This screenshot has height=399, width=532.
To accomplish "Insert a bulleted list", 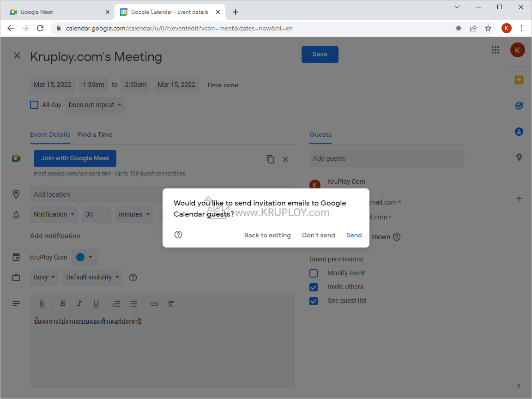I will [x=133, y=304].
